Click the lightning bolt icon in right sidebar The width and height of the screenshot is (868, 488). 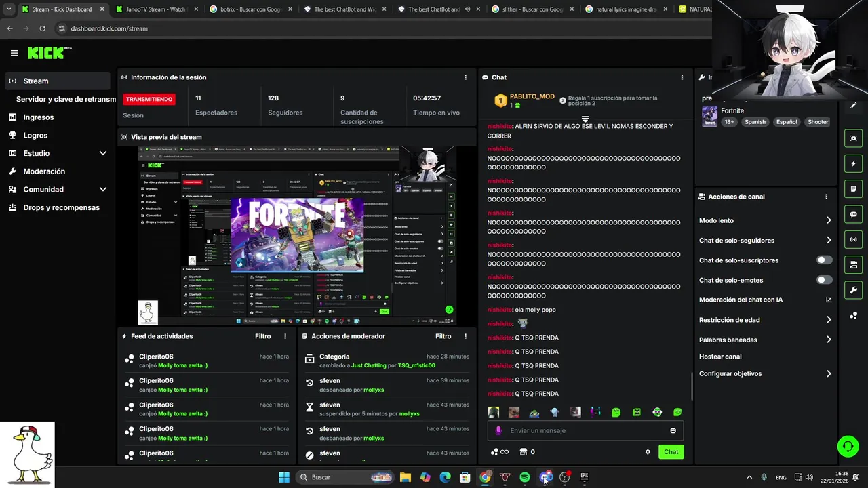853,164
